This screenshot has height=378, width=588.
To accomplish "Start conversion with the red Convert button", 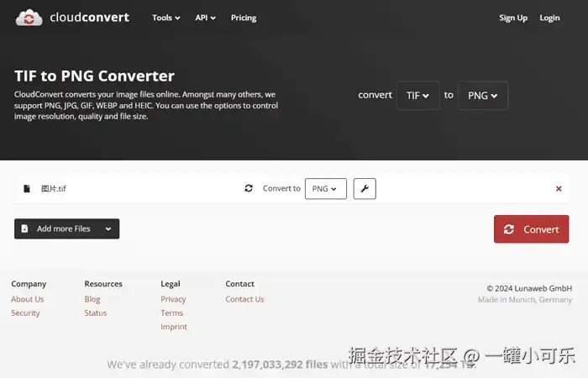I will [x=531, y=229].
